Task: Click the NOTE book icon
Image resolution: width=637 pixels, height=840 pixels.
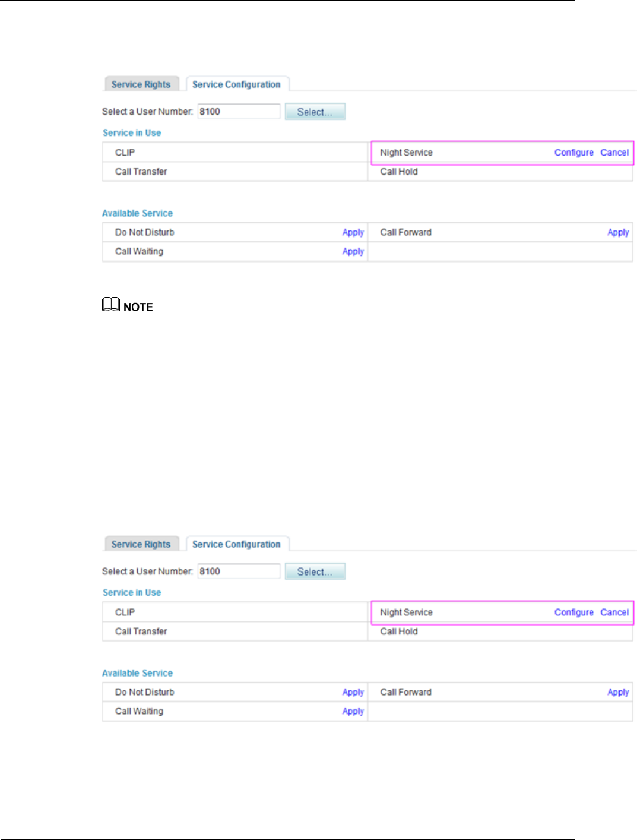Action: coord(111,305)
